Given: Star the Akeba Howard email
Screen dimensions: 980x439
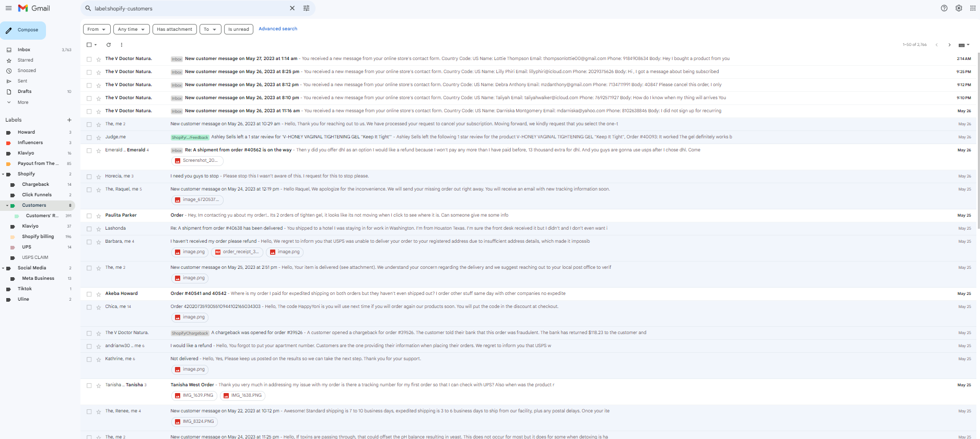Looking at the screenshot, I should point(98,294).
